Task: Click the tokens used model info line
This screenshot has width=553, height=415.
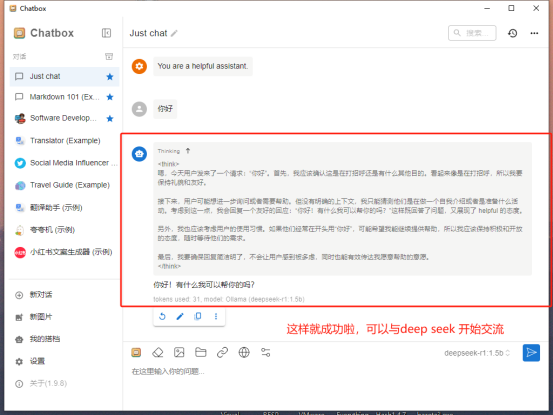Action: [x=229, y=299]
